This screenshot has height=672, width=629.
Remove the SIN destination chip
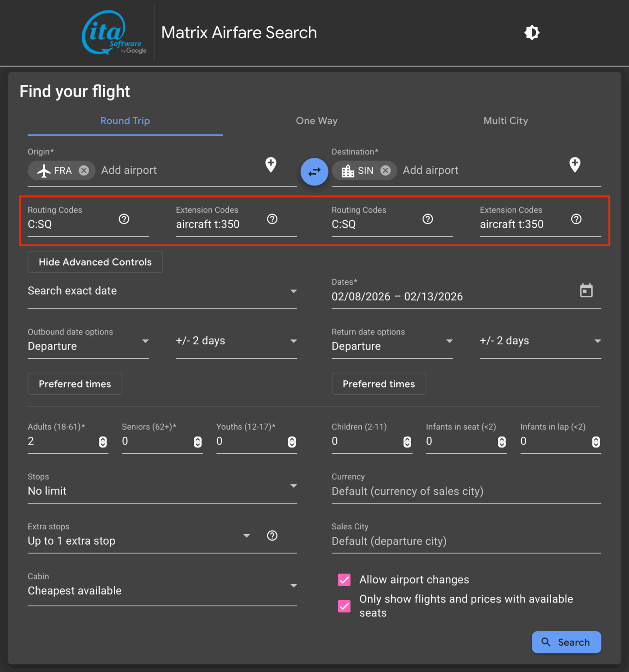(x=385, y=171)
